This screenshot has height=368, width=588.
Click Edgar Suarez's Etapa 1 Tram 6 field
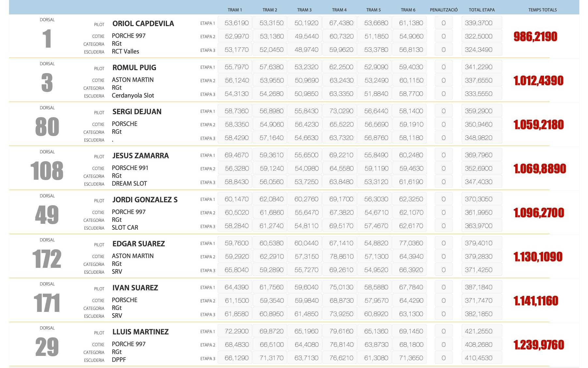(x=411, y=243)
